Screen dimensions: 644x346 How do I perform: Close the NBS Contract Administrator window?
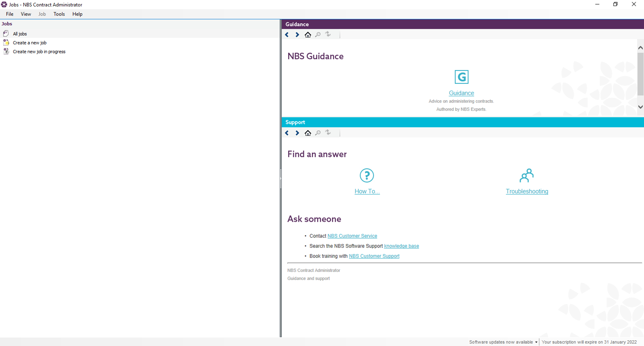[634, 4]
